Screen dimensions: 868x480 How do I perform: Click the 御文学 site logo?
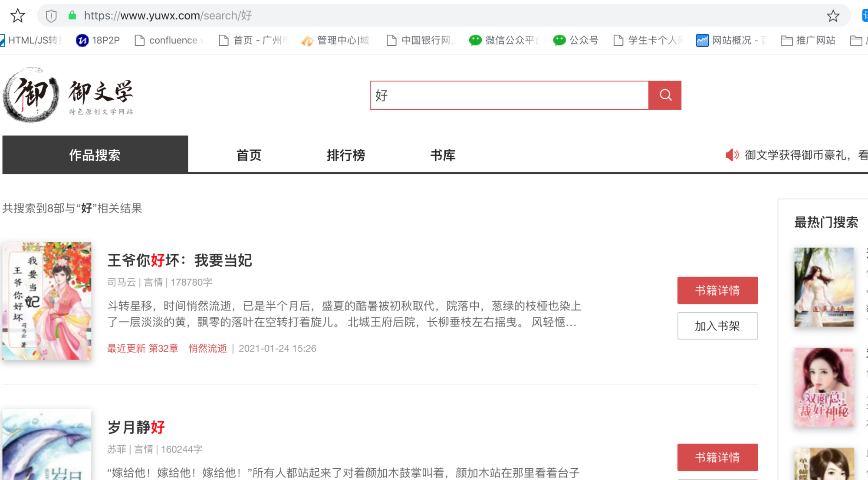click(68, 95)
